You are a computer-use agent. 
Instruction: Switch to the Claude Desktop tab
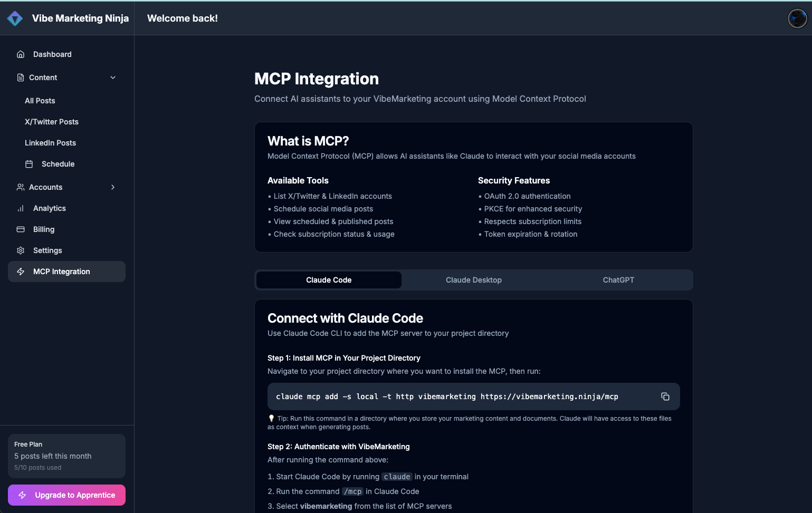(x=473, y=280)
